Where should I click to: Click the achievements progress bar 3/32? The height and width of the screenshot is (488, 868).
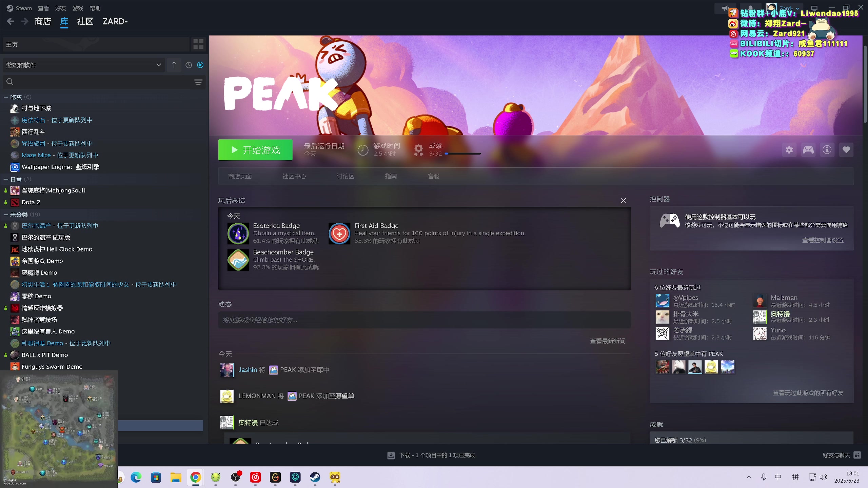[x=463, y=154]
